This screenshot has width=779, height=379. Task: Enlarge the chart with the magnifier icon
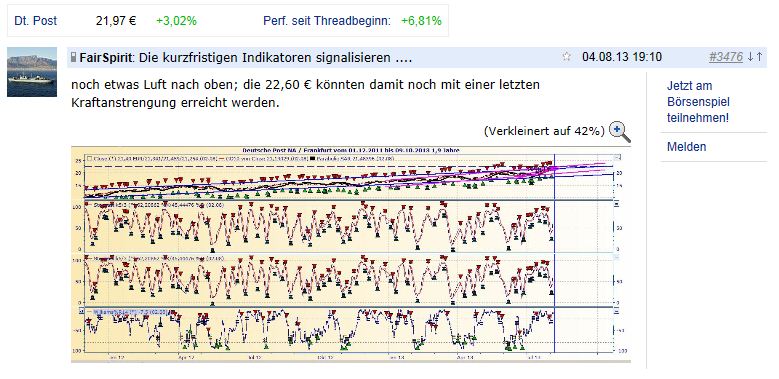pos(620,132)
